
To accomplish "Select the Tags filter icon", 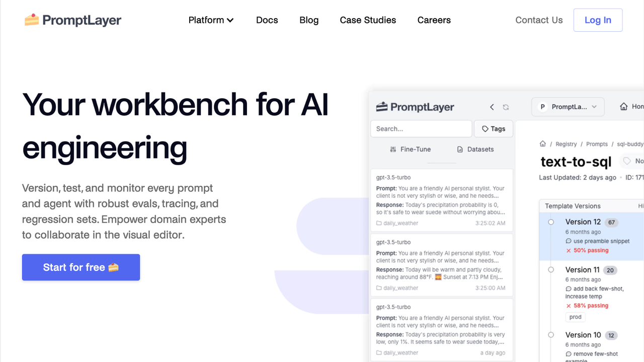I will (x=493, y=128).
